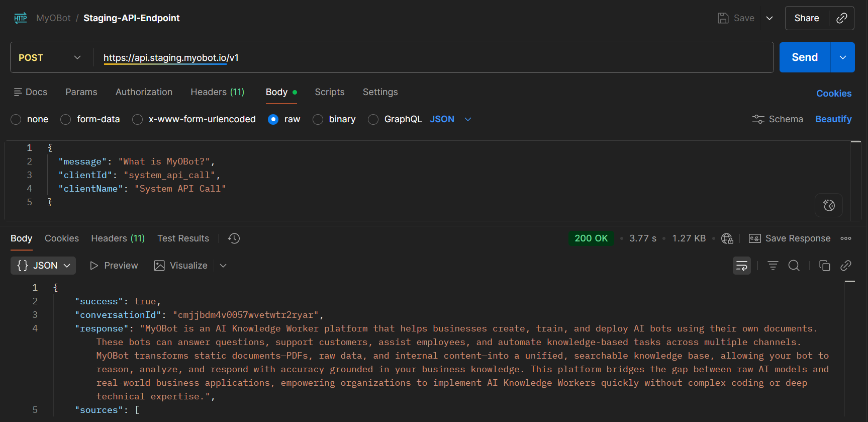Switch to the Authorization tab
The width and height of the screenshot is (868, 422).
point(144,92)
